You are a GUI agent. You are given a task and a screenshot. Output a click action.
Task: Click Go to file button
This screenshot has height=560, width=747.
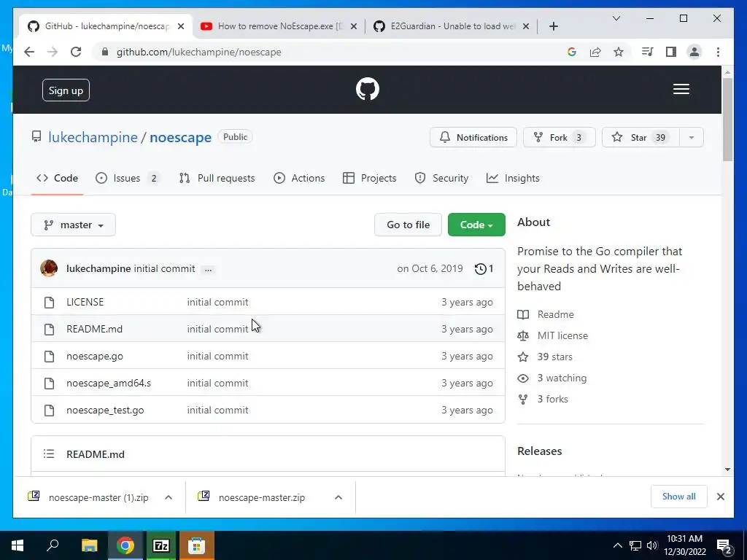point(408,225)
